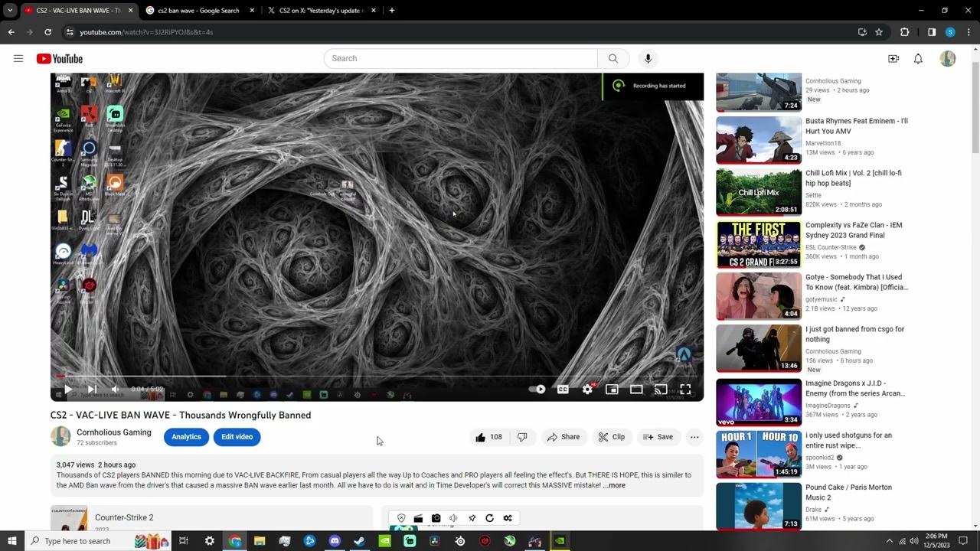Share the video

point(563,437)
